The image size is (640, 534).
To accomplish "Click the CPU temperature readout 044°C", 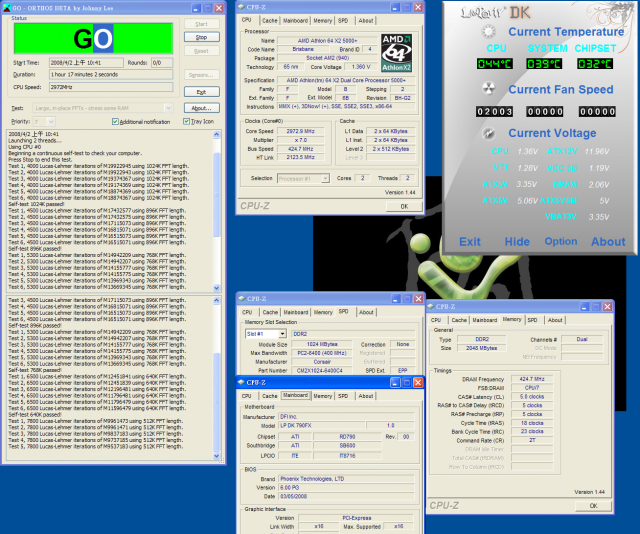I will (x=495, y=64).
